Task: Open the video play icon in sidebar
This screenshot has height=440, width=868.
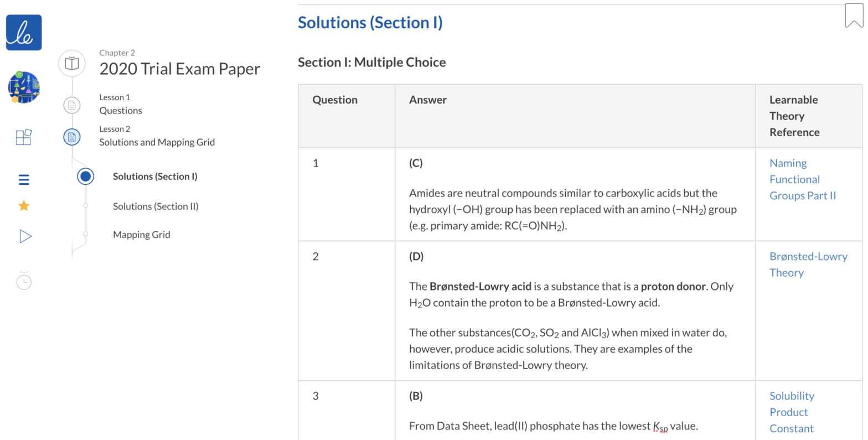Action: [x=24, y=236]
